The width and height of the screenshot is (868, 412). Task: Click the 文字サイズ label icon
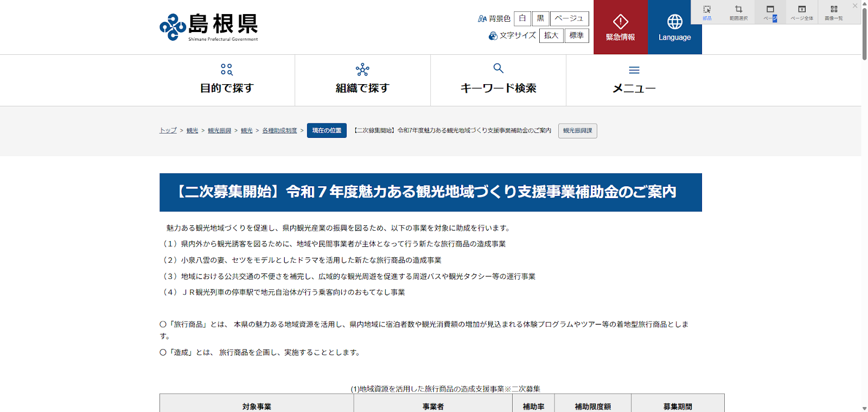(x=493, y=36)
